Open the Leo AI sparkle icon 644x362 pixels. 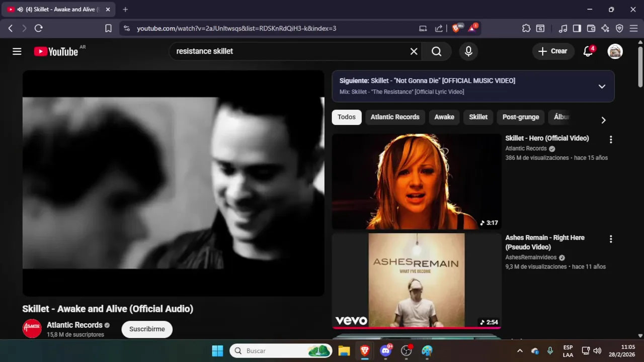pos(605,29)
